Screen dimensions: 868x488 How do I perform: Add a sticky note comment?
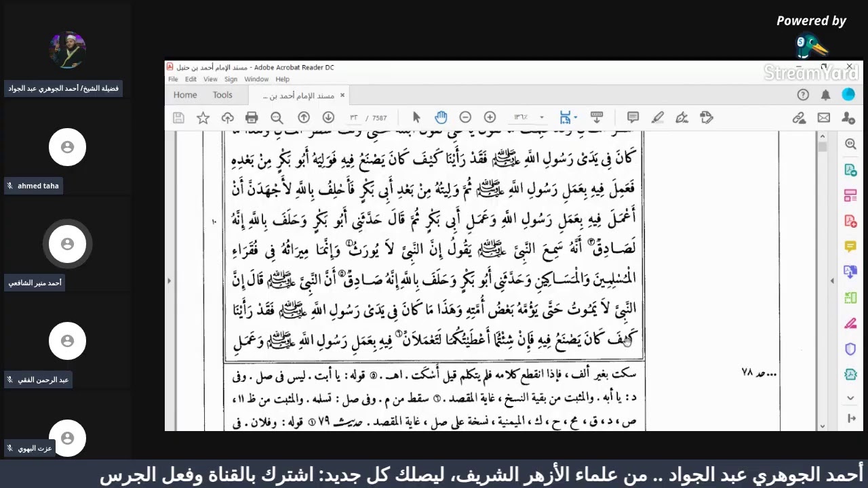point(633,117)
